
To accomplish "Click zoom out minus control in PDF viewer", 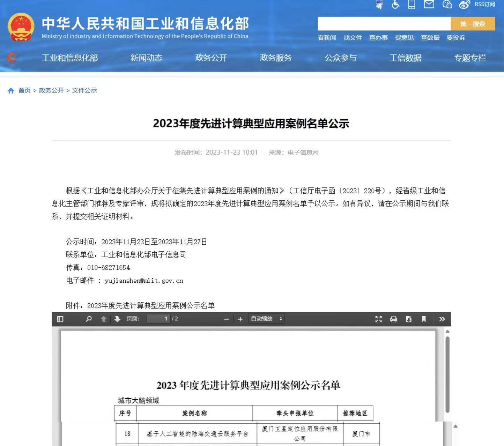I will pos(226,319).
